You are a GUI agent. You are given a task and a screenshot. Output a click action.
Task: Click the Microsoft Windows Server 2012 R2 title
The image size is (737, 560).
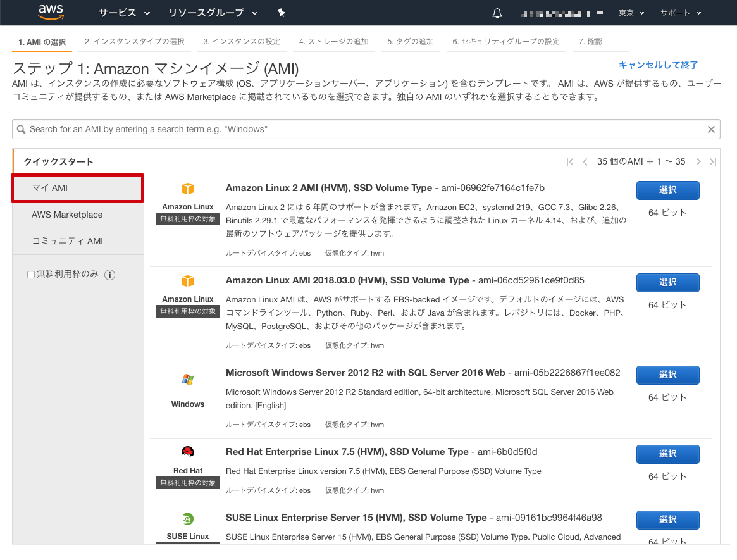coord(365,373)
